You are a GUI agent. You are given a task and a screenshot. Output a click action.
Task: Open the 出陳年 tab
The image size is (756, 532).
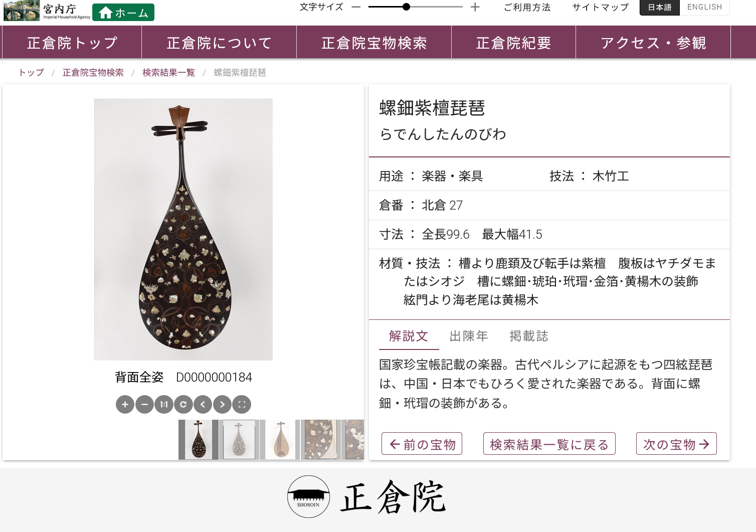point(469,336)
